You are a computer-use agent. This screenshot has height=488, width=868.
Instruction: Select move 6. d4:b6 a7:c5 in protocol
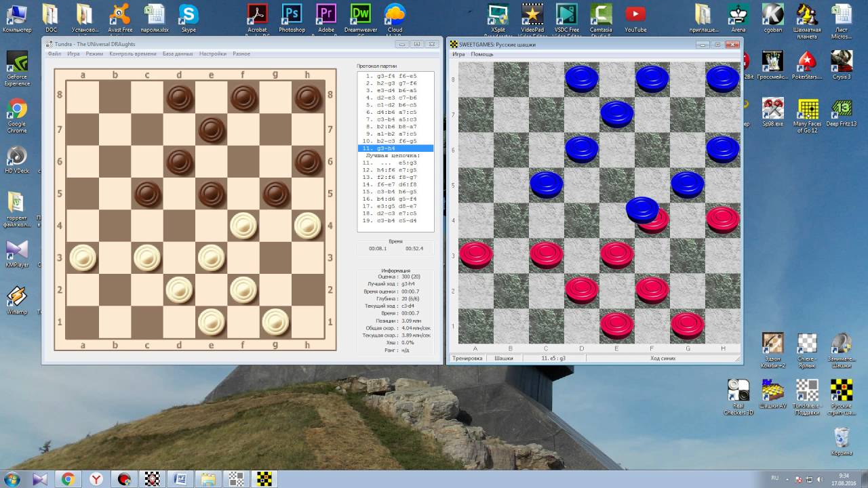pos(395,112)
